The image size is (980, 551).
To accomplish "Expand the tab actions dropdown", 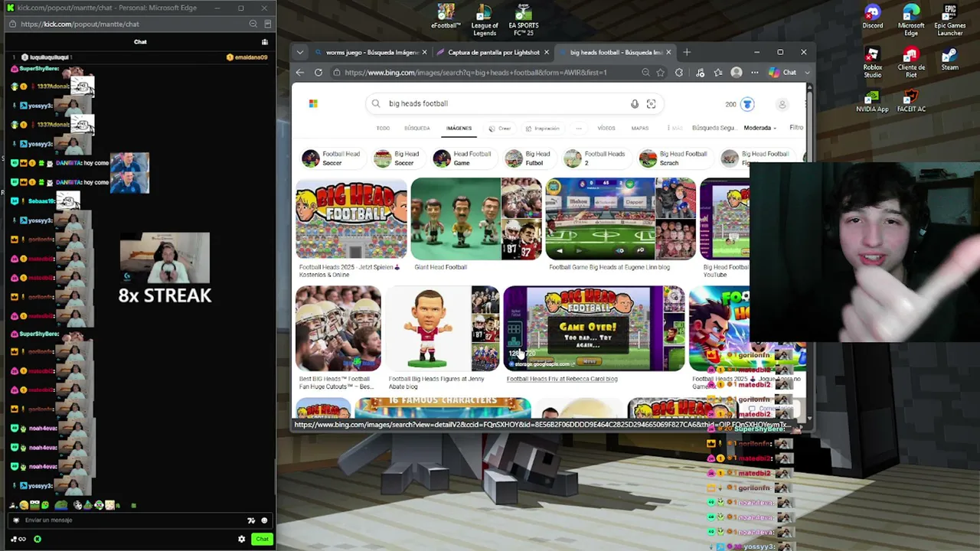I will point(300,53).
